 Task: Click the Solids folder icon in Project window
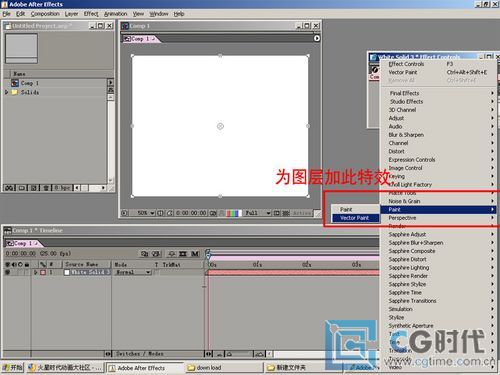point(15,92)
